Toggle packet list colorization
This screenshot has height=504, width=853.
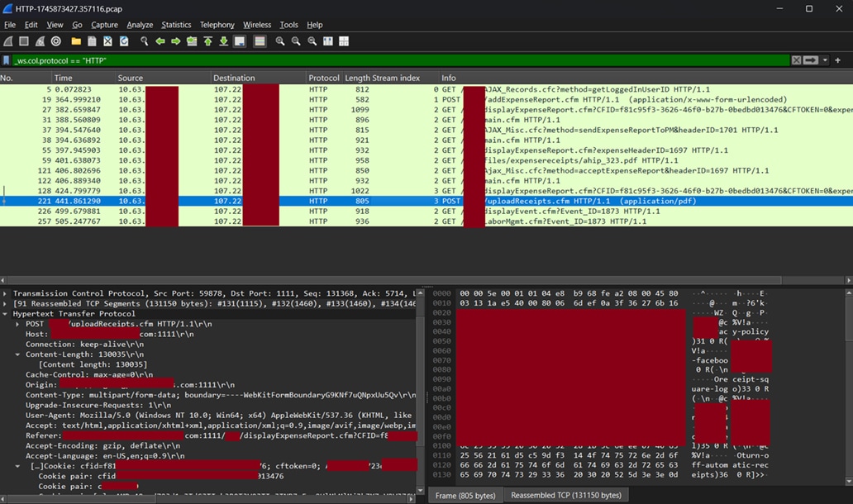(x=260, y=41)
